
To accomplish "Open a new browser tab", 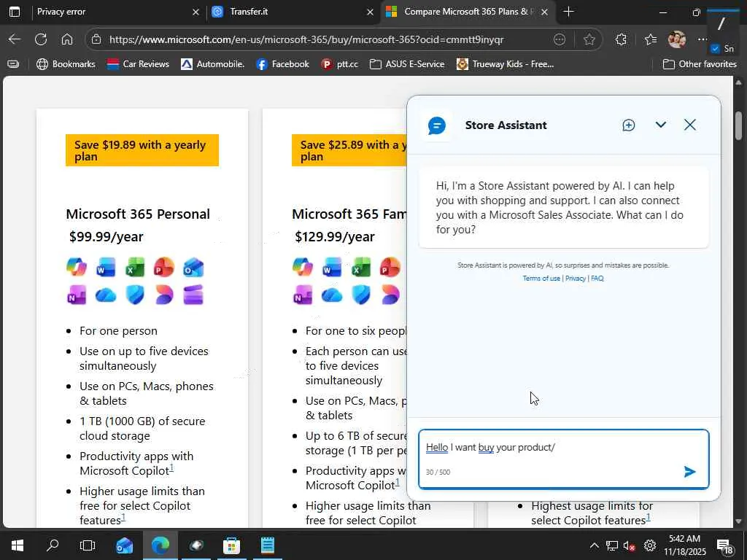I will (x=568, y=12).
